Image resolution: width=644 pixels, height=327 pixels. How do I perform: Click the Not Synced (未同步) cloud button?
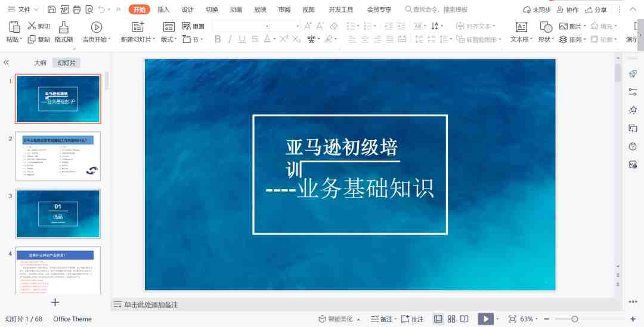click(537, 10)
